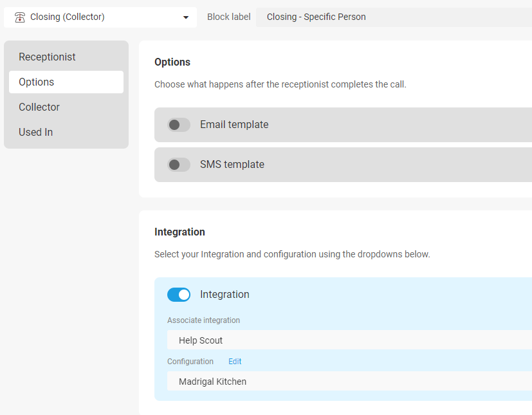
Task: Click the Associate integration field caption
Action: (x=203, y=320)
